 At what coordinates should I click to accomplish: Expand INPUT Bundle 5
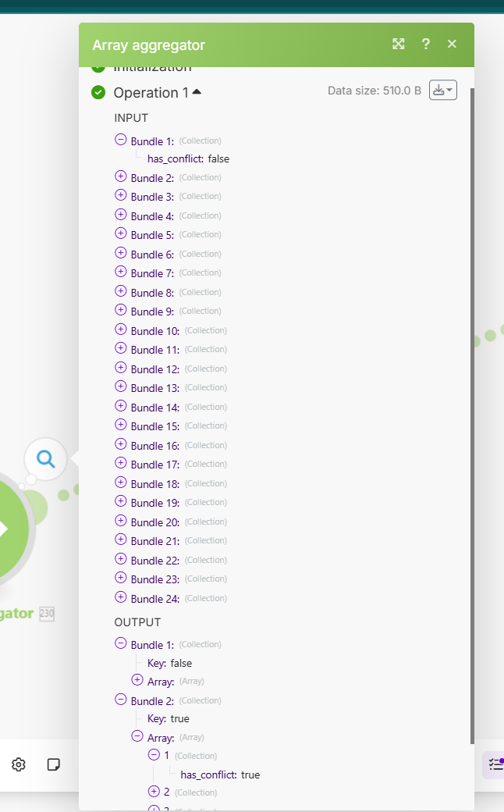point(121,233)
